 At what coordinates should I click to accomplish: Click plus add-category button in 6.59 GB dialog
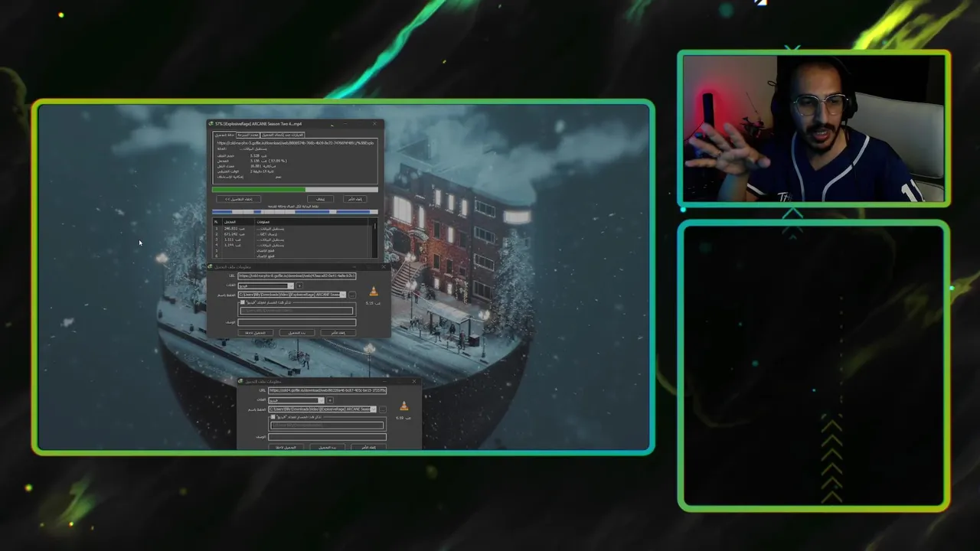(330, 400)
